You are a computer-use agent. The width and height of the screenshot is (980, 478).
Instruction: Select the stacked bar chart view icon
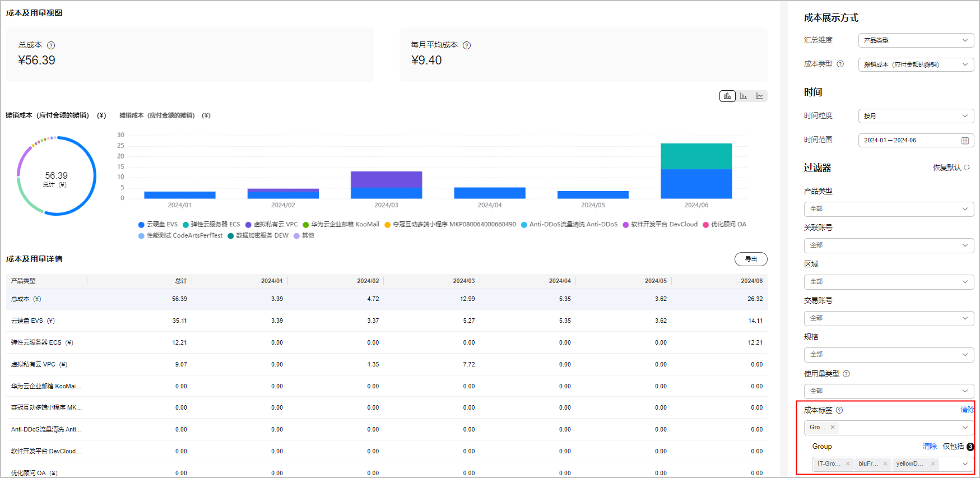[x=727, y=96]
